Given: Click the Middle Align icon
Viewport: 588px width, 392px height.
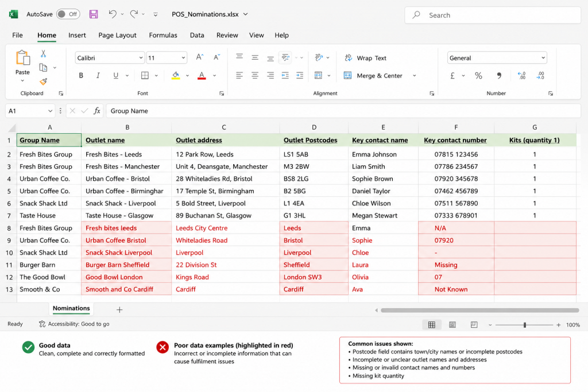Looking at the screenshot, I should [255, 57].
